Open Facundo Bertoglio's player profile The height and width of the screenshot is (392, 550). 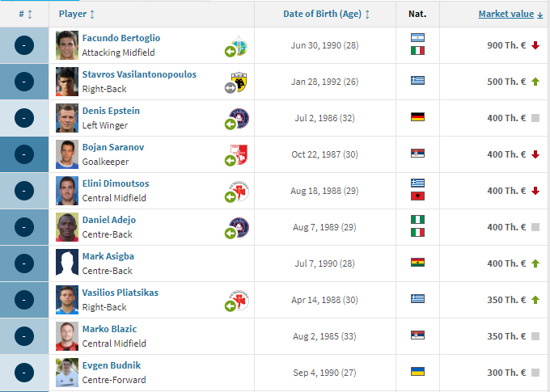pos(121,38)
